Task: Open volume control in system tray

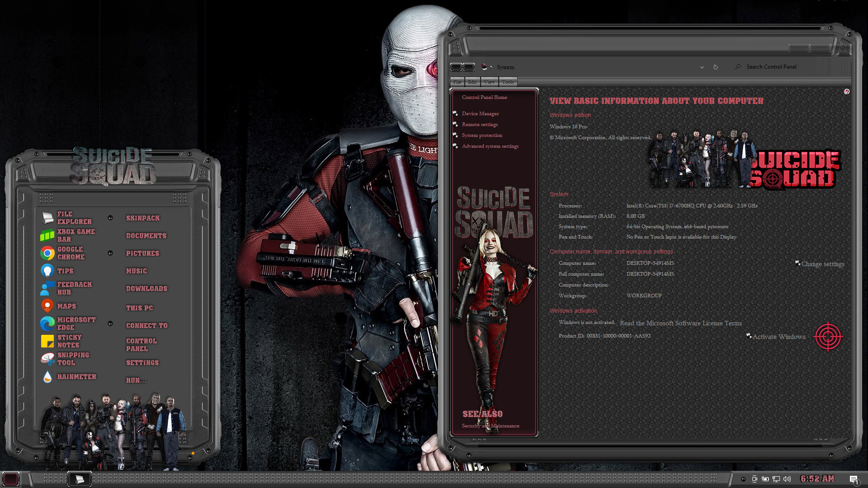Action: 787,479
